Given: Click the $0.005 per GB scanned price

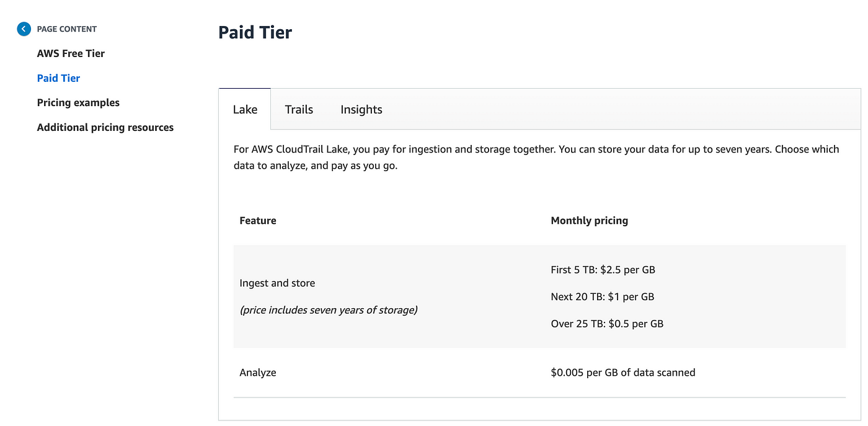Looking at the screenshot, I should 622,373.
